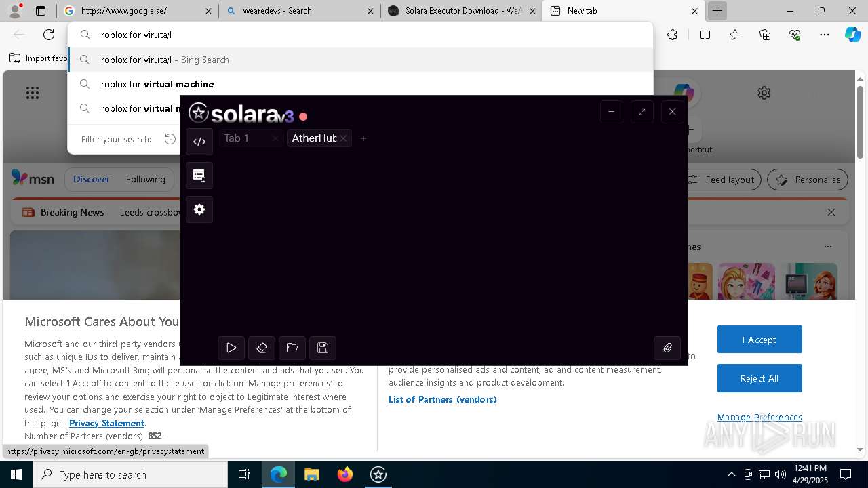
Task: Open Edge tab actions menu
Action: tap(41, 11)
